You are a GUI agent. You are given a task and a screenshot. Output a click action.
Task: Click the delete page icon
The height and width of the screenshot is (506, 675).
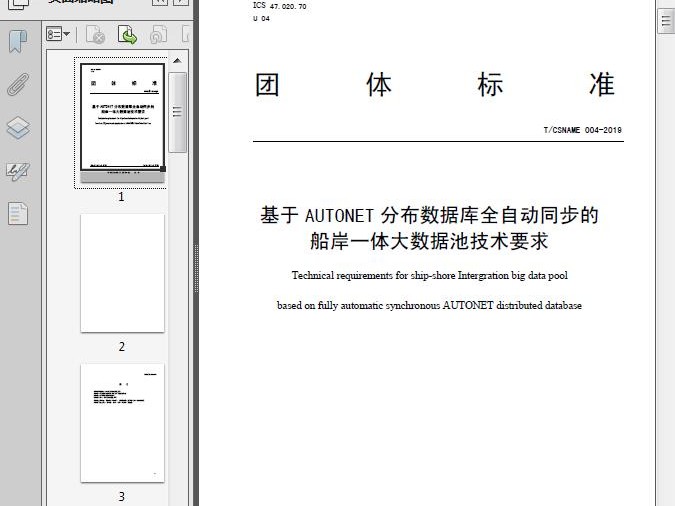tap(96, 35)
